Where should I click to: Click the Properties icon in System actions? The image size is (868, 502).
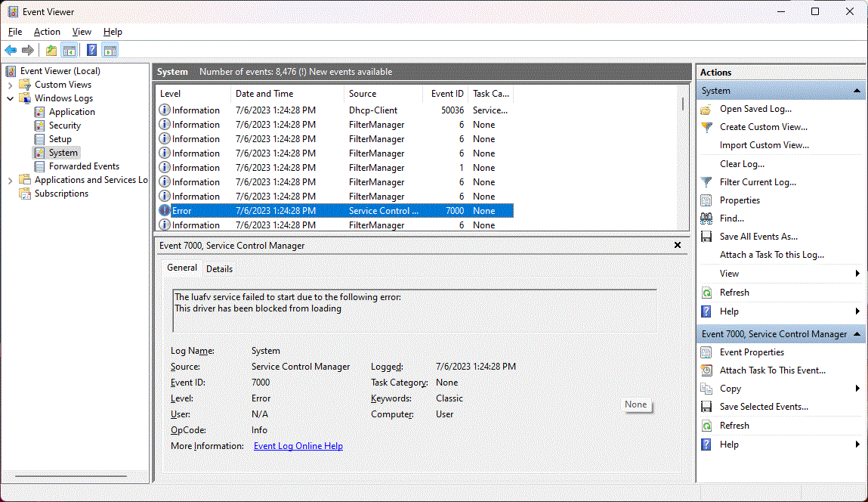click(x=706, y=200)
